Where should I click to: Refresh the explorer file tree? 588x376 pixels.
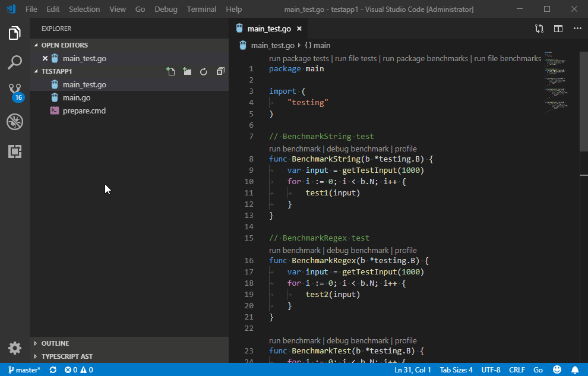(204, 71)
